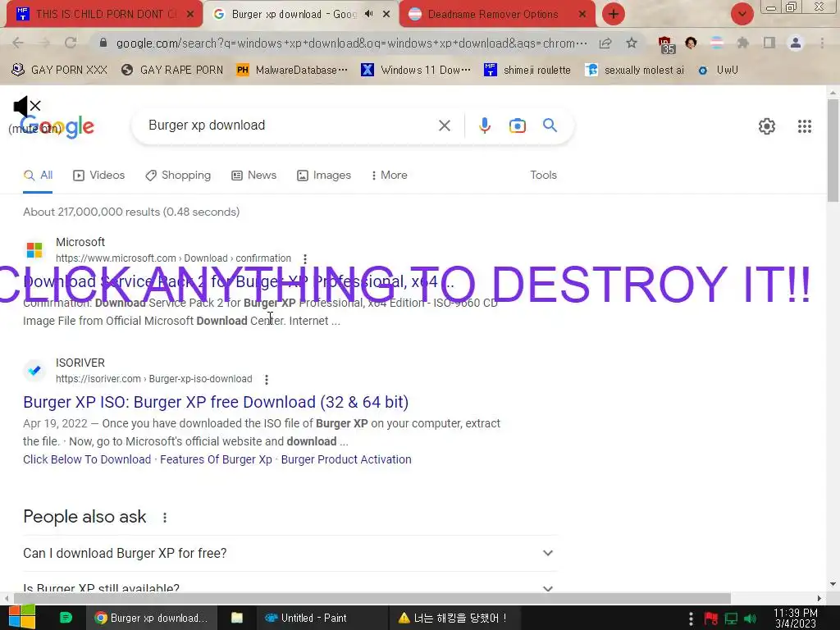The width and height of the screenshot is (840, 630).
Task: Open People also ask three-dot options
Action: coord(164,518)
